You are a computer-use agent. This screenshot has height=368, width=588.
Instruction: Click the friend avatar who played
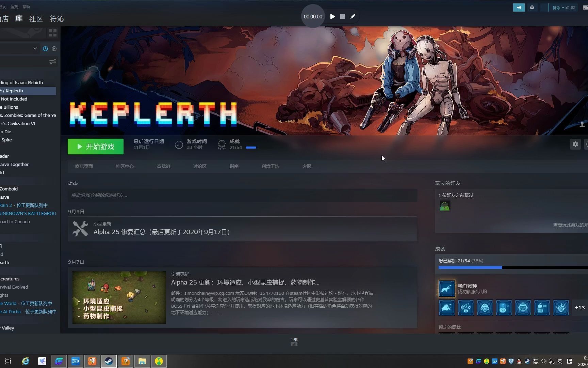coord(445,206)
